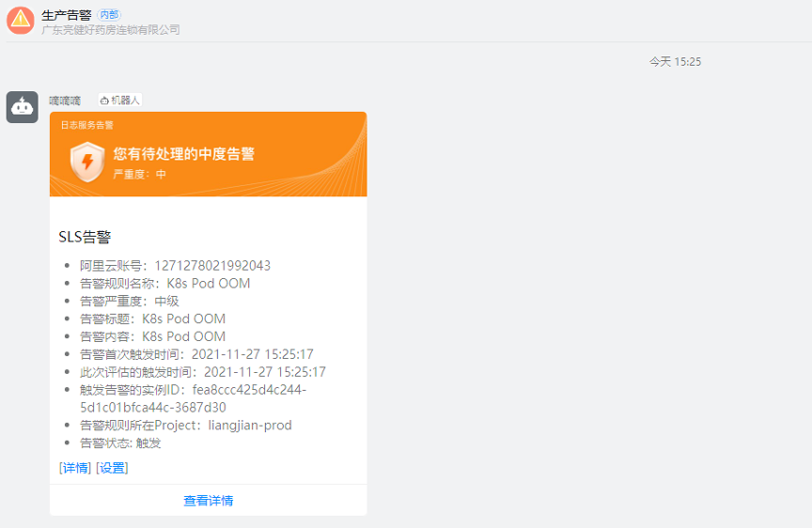Click the Project liangjian-prod line
Image resolution: width=812 pixels, height=528 pixels.
tap(185, 426)
